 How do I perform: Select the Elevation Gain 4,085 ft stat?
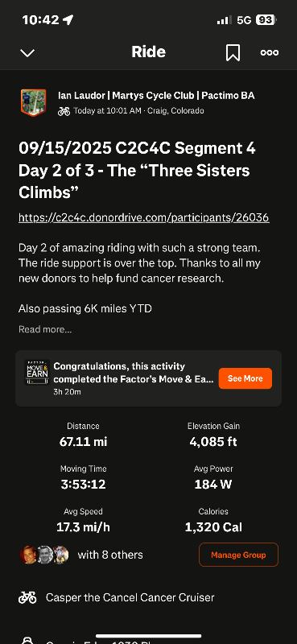[x=213, y=435]
